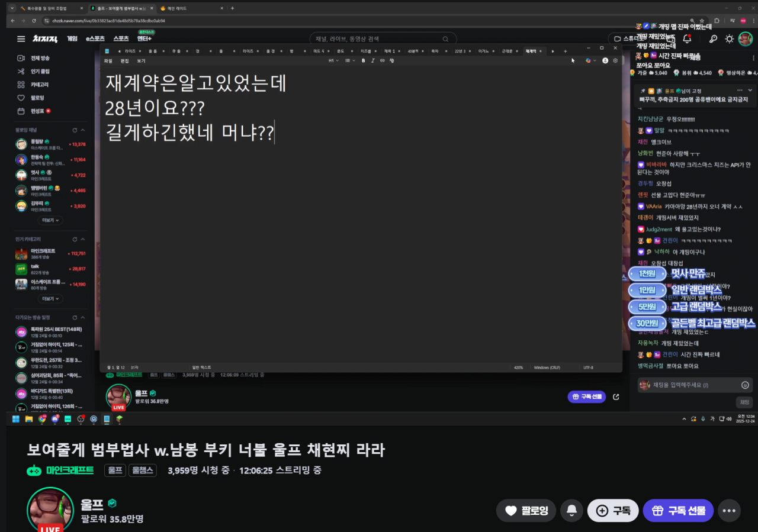Click the magnifier in the search bar

448,39
